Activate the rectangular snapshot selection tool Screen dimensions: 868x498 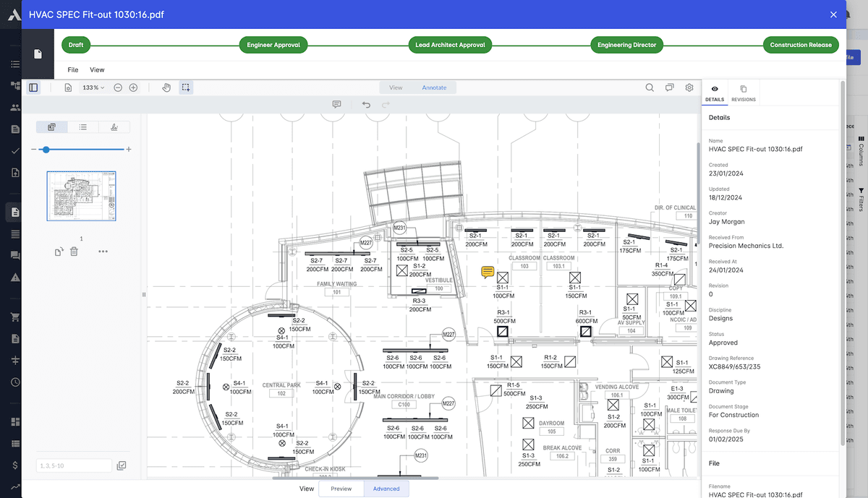pos(185,87)
